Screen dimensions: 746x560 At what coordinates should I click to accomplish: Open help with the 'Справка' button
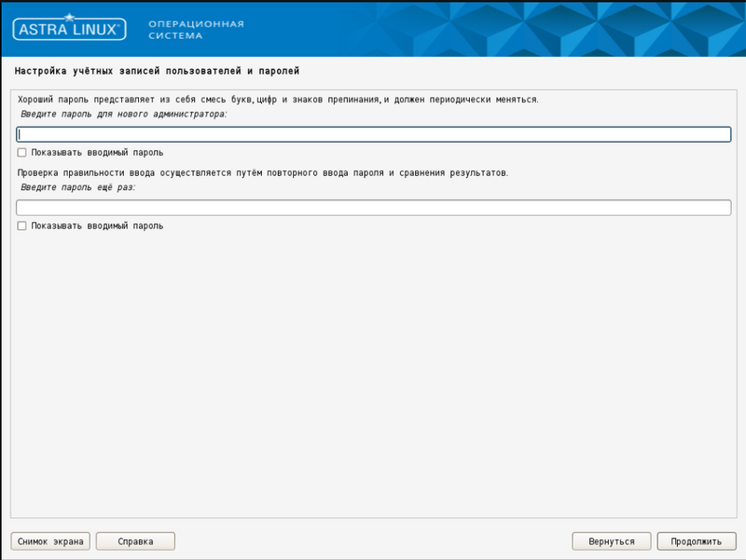(x=135, y=540)
